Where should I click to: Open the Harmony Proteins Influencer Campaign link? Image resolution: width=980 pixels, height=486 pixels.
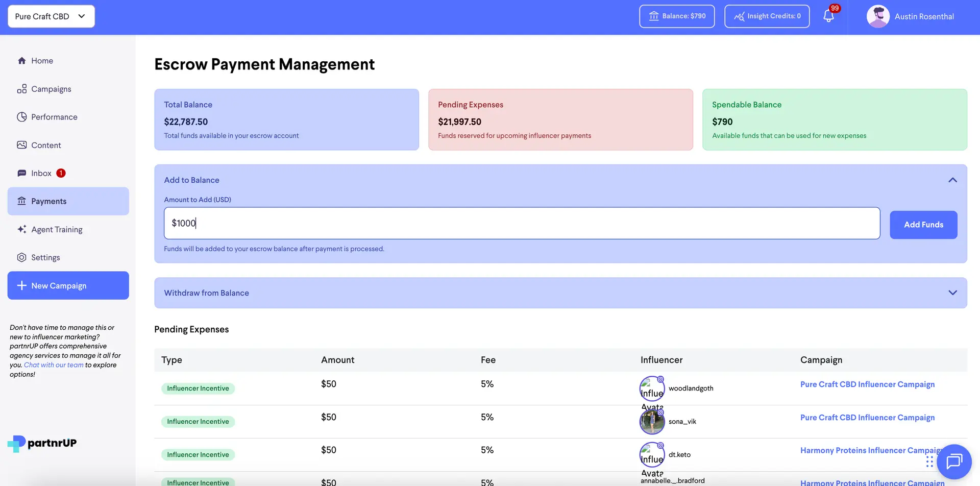pos(871,450)
